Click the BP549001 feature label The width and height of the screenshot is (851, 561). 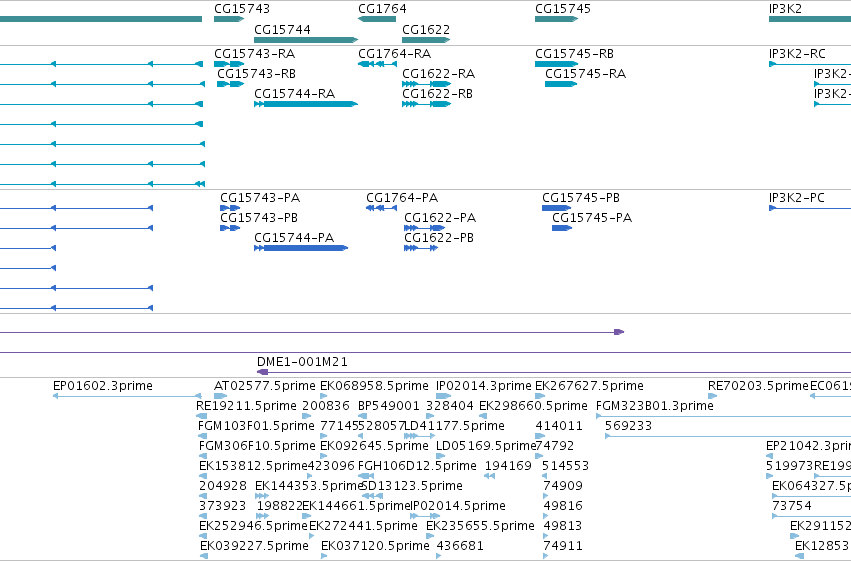pyautogui.click(x=389, y=406)
